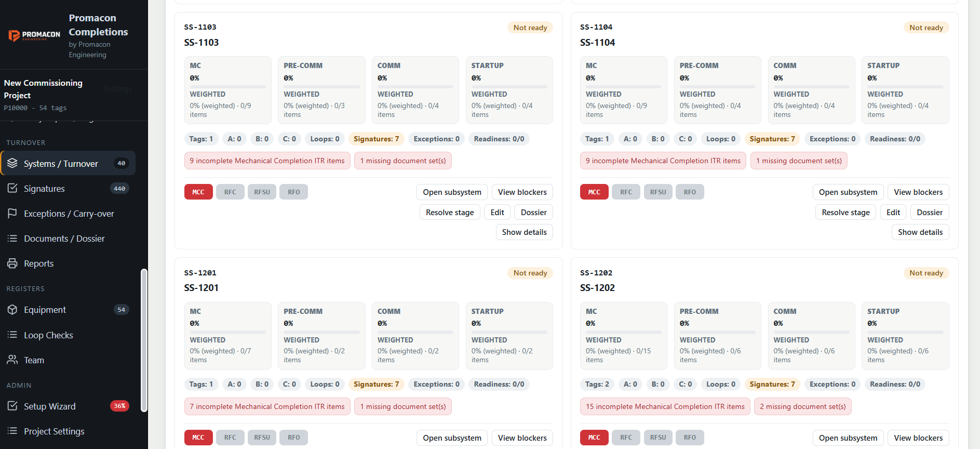Click the 'Signatures: 7' chip on SS-1201

tap(376, 384)
